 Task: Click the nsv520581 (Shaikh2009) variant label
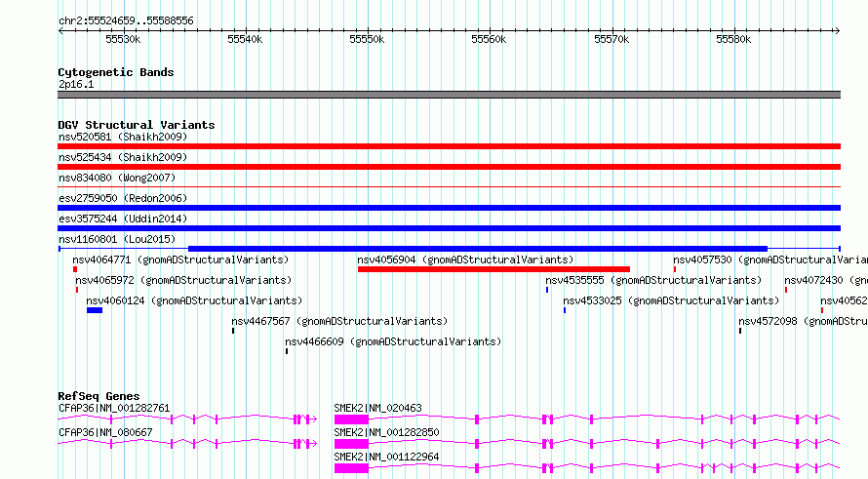point(123,137)
